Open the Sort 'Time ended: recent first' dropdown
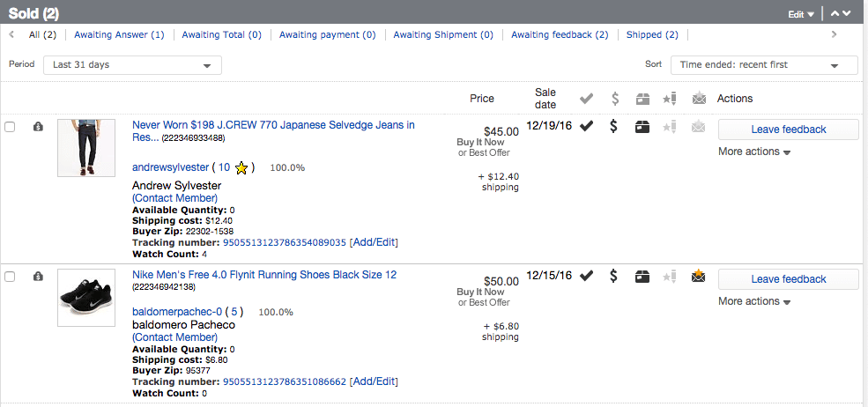This screenshot has width=868, height=407. pos(763,65)
